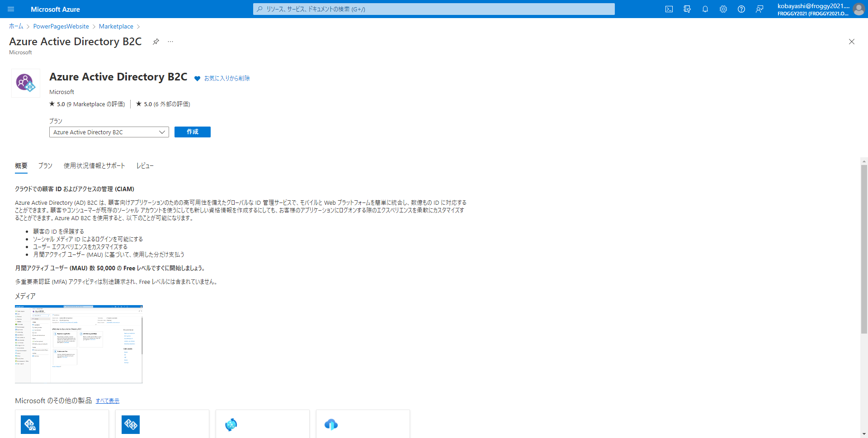
Task: Click the page vertical scrollbar thumb
Action: [x=864, y=249]
